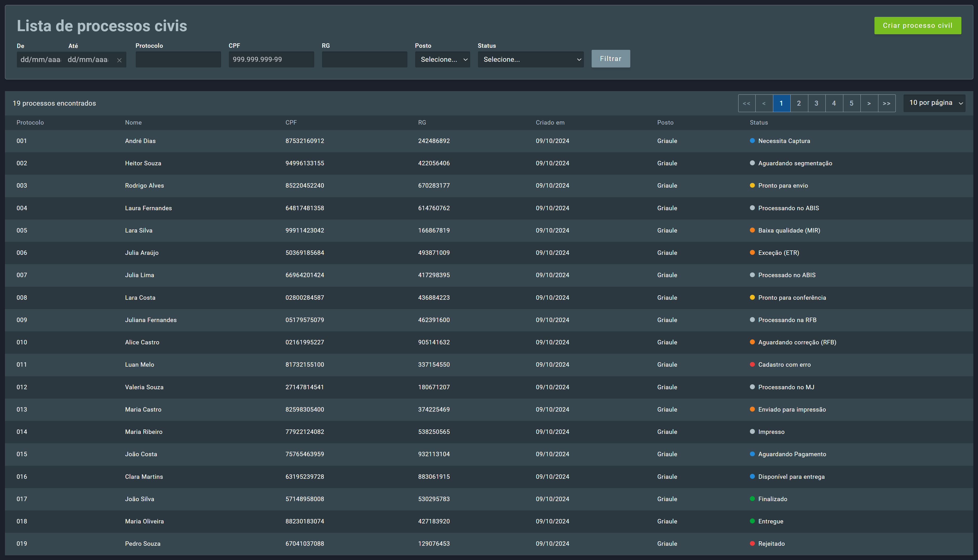Click the Criado em column header
This screenshot has width=978, height=560.
coord(550,123)
